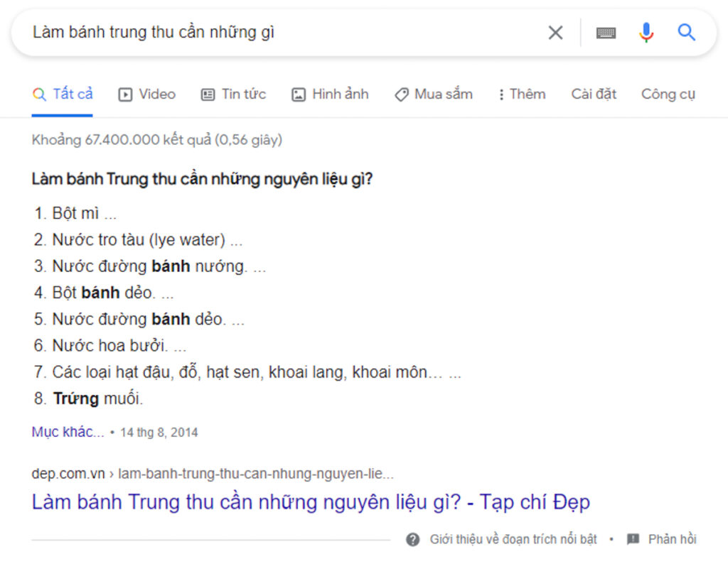
Task: Click the Mua sắm shopping tag icon
Action: point(402,93)
